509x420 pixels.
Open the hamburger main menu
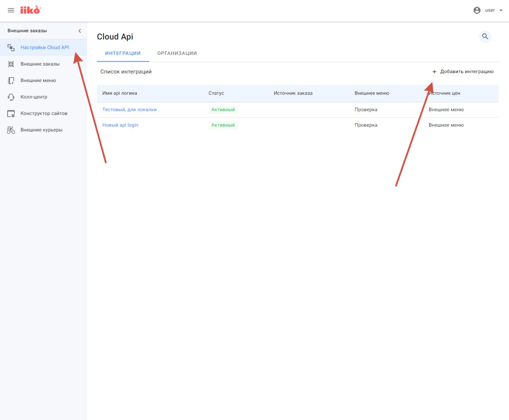(x=11, y=10)
